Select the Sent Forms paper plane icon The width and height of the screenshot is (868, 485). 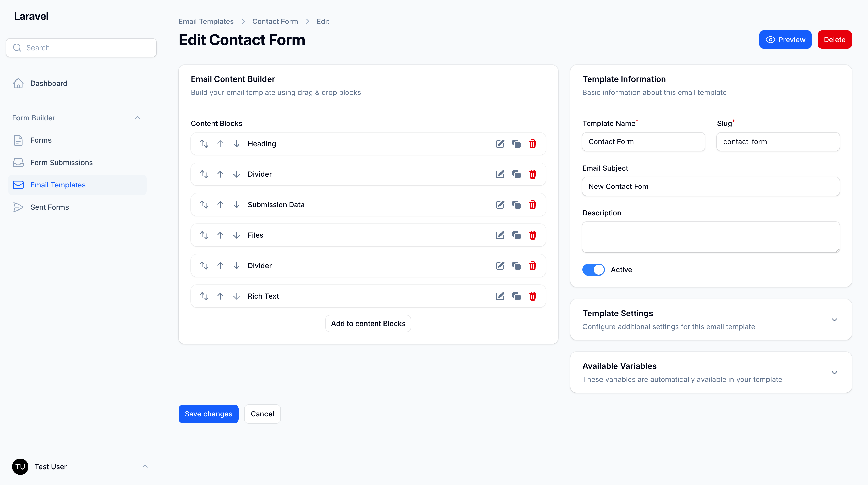click(18, 207)
